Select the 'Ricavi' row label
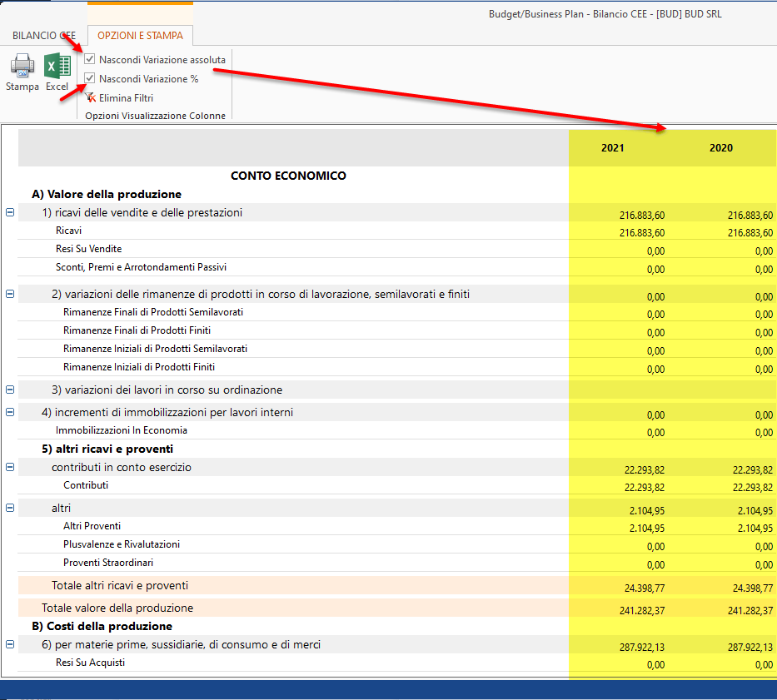The image size is (777, 700). [69, 231]
